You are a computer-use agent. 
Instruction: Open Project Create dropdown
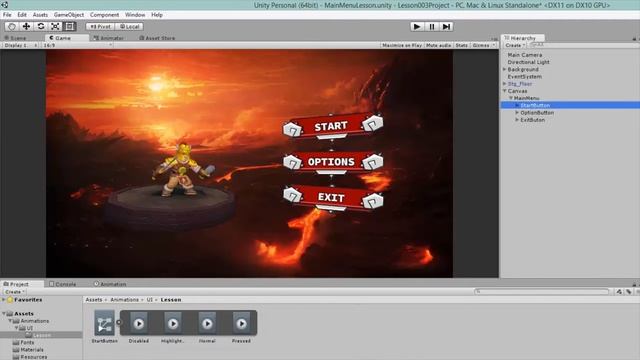pos(15,292)
